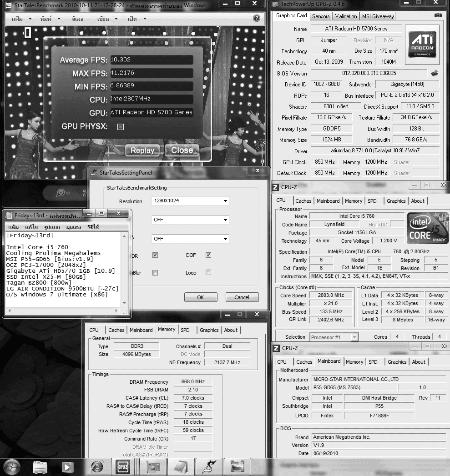Click the ATI Radeon logo in GPU-Z

coord(422,45)
